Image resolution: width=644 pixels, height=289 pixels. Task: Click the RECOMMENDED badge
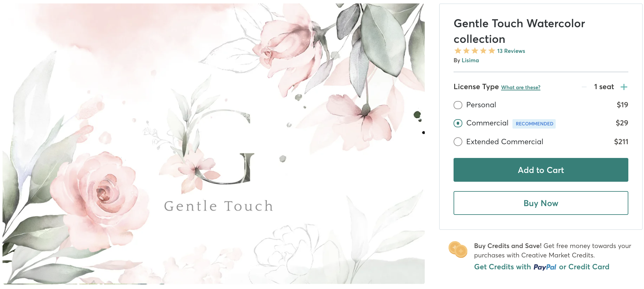(534, 124)
